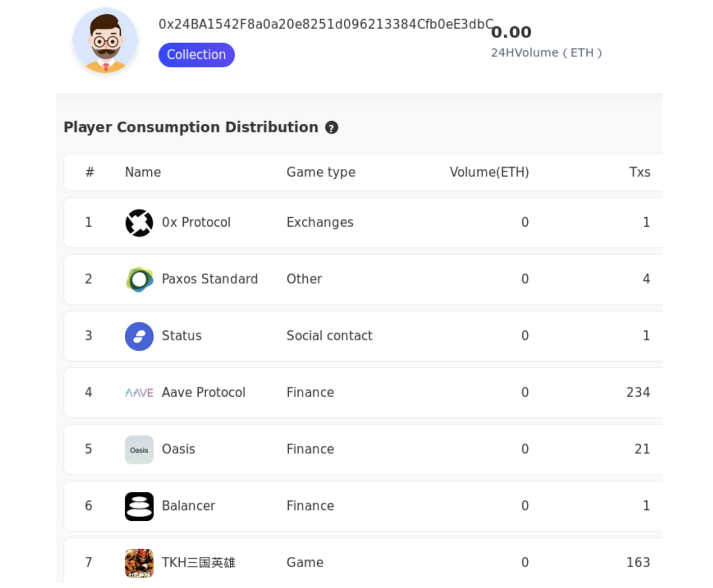Click the Oasis logo icon
The image size is (713, 588).
coord(139,450)
